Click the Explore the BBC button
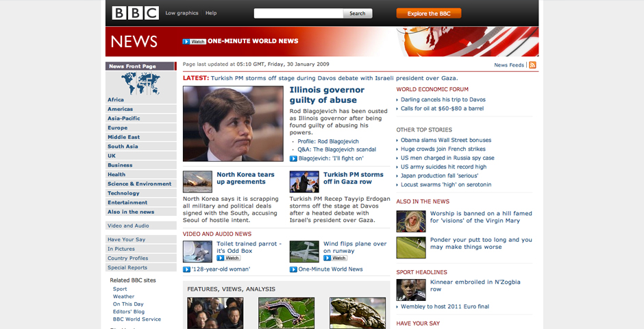 pos(429,14)
